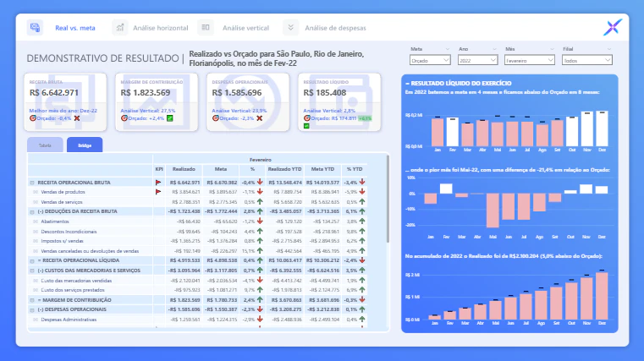The width and height of the screenshot is (644, 361).
Task: Click the Meta column header in table
Action: click(221, 169)
